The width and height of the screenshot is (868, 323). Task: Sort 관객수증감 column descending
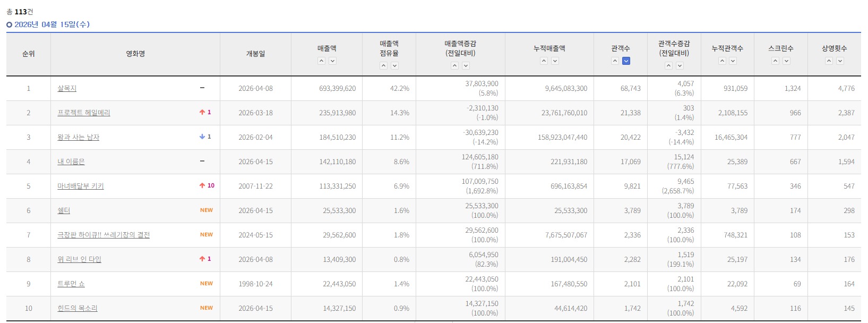[680, 66]
